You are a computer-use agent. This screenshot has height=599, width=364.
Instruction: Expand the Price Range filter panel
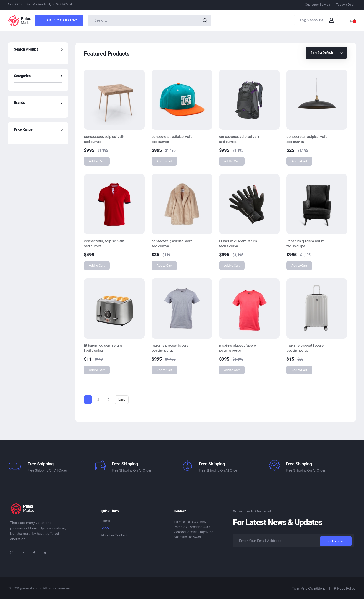[61, 130]
